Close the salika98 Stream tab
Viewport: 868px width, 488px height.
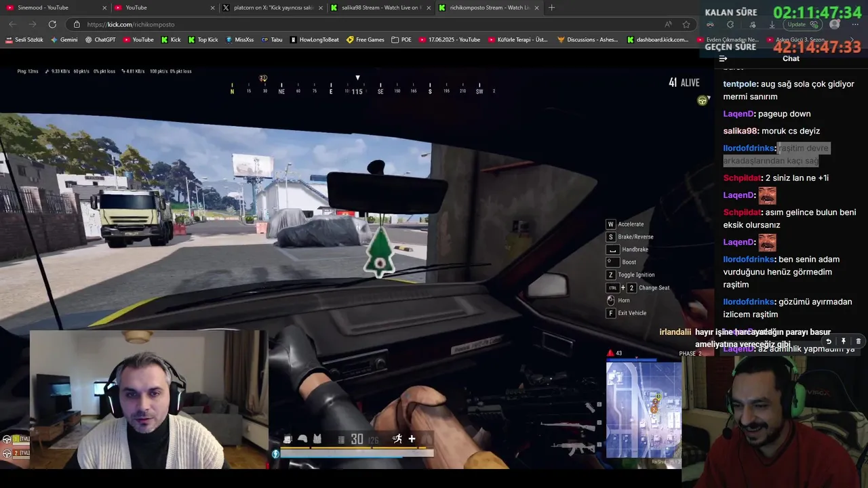[x=429, y=7]
